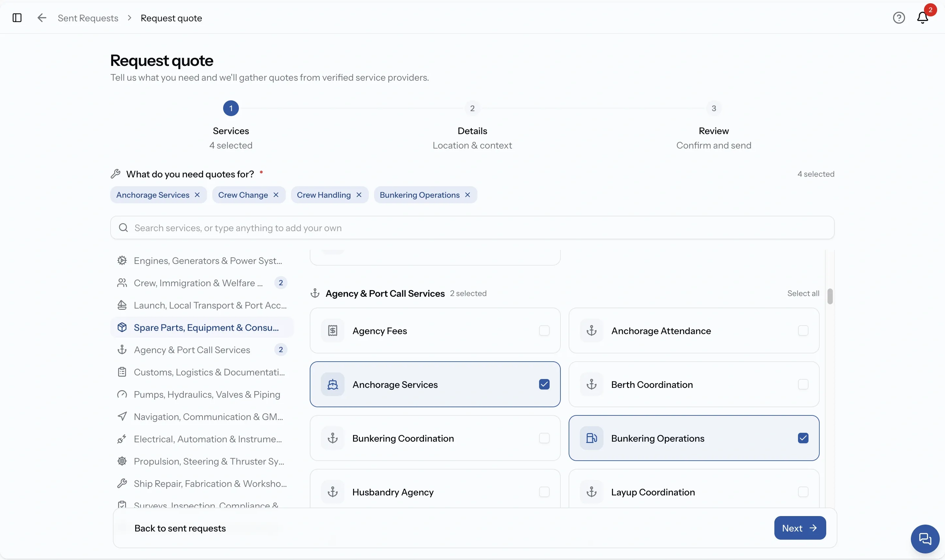The height and width of the screenshot is (560, 945).
Task: Click the services search input field
Action: pos(472,228)
